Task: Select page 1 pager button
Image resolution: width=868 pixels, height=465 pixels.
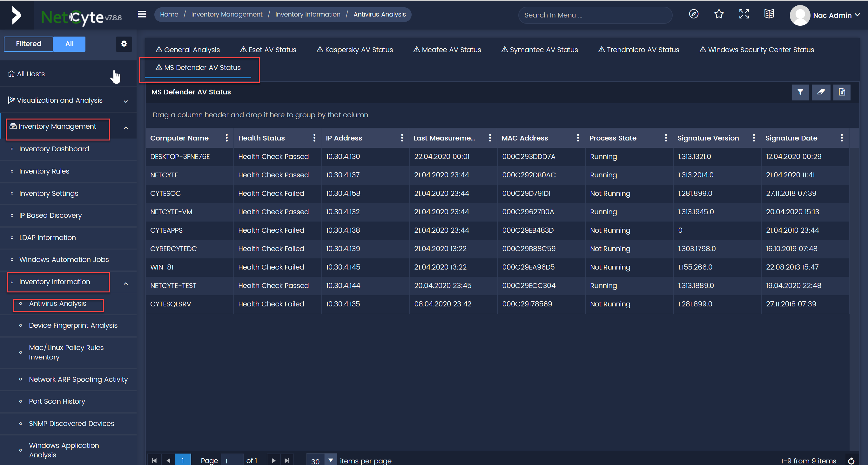Action: click(183, 460)
